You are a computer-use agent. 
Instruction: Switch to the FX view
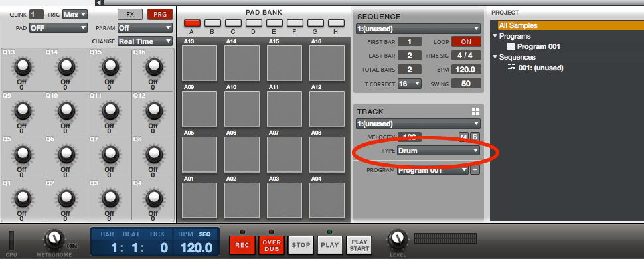[x=130, y=14]
